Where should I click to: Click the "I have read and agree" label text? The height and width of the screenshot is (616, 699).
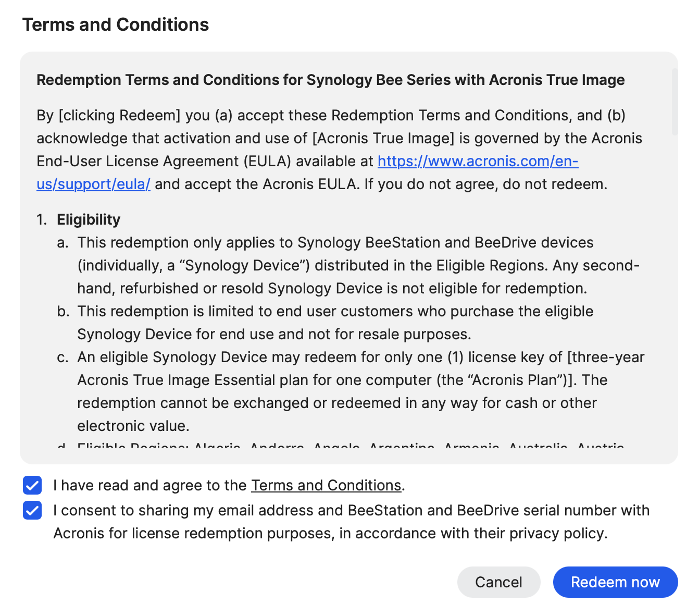click(151, 485)
